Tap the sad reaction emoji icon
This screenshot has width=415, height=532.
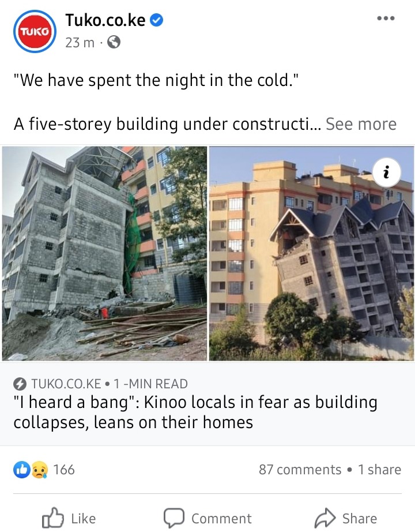point(40,470)
